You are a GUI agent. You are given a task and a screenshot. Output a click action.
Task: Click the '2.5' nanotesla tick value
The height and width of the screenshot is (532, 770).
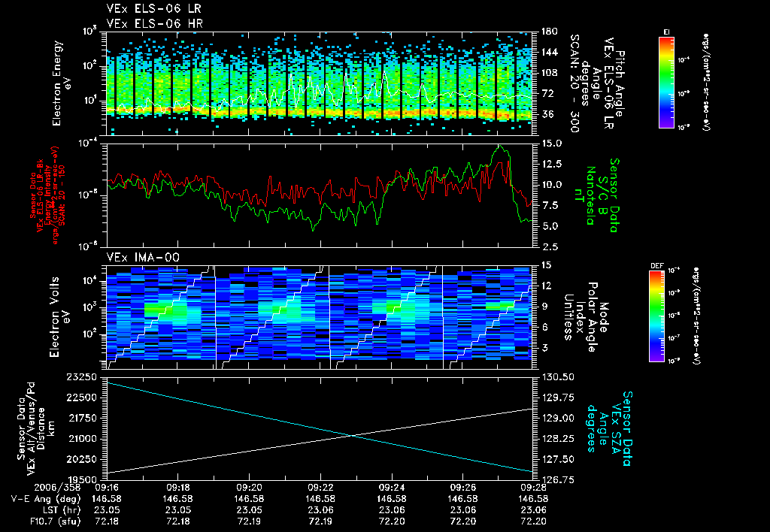coord(550,247)
